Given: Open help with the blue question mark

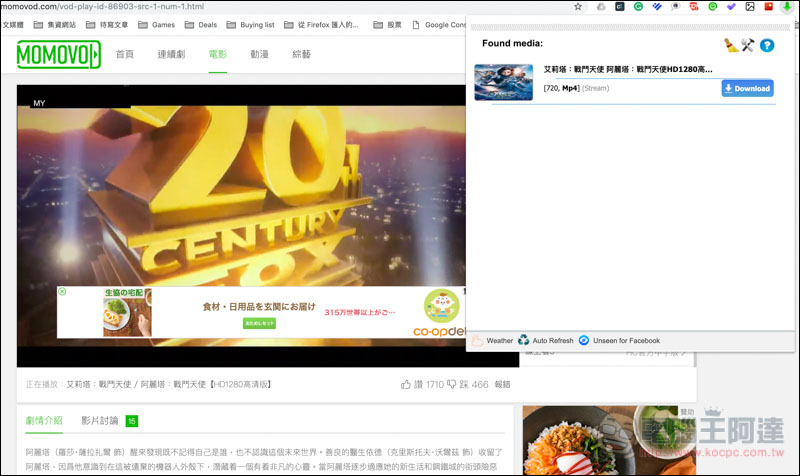Looking at the screenshot, I should click(766, 45).
